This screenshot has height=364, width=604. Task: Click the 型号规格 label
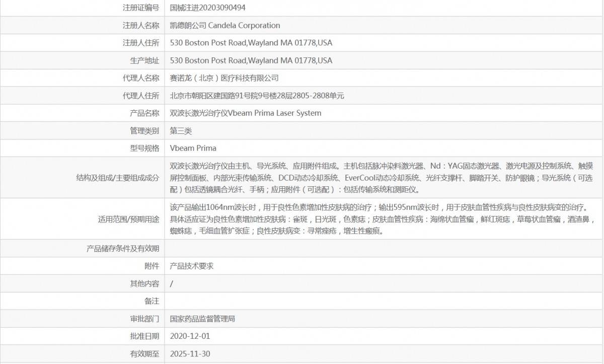(x=144, y=148)
